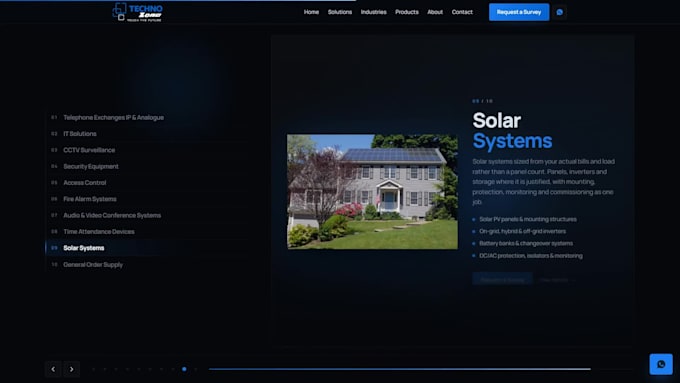Select Audio & Video Conference Systems
The width and height of the screenshot is (680, 383).
click(147, 215)
